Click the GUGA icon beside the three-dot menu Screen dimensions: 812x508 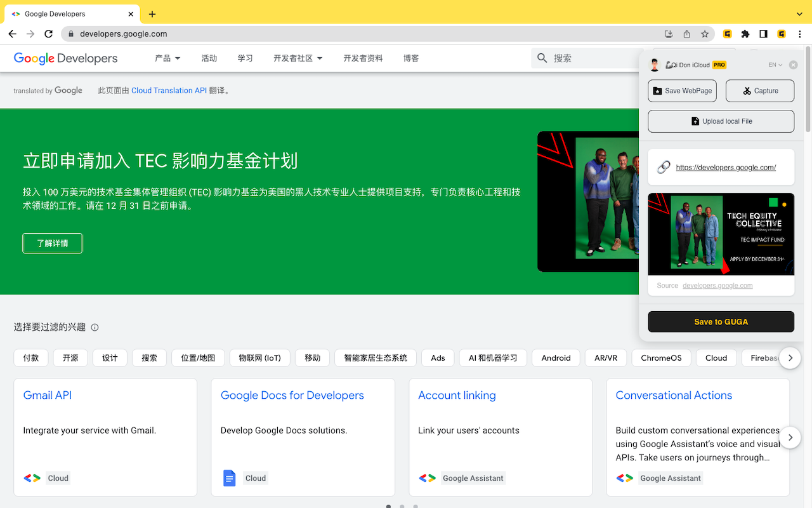[782, 34]
